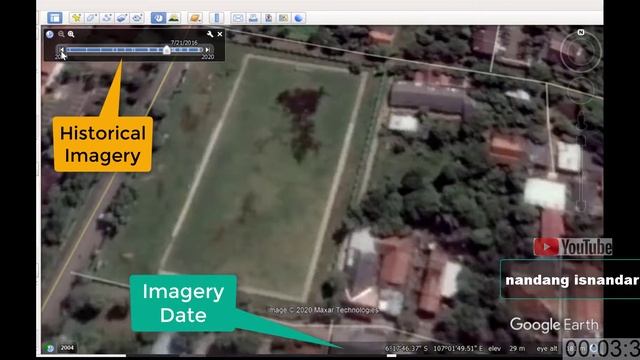
Task: Click the Move joystick navigation control
Action: click(581, 90)
